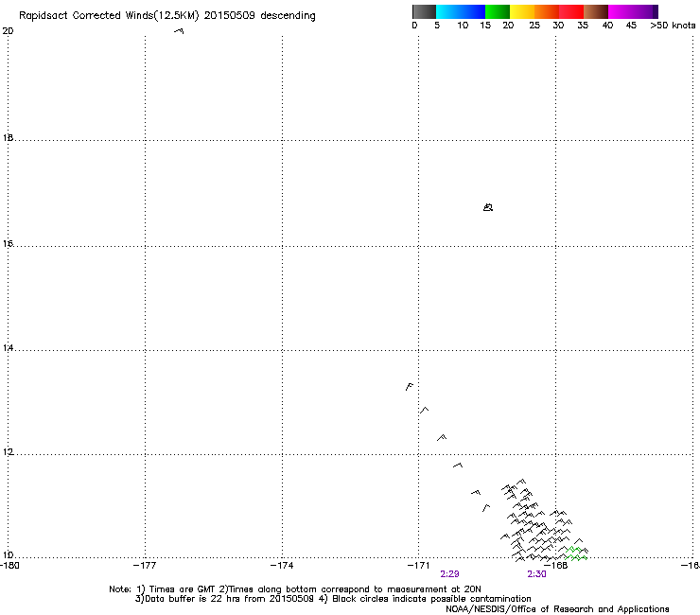This screenshot has height=615, width=700.
Task: Click the cyan-blue 5-15 knots color band
Action: coord(461,11)
